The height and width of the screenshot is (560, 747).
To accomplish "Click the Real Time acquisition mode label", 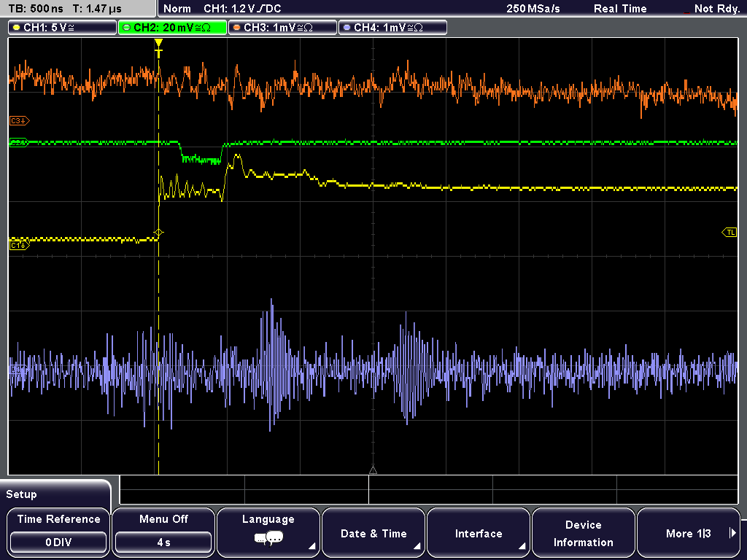I will tap(620, 9).
